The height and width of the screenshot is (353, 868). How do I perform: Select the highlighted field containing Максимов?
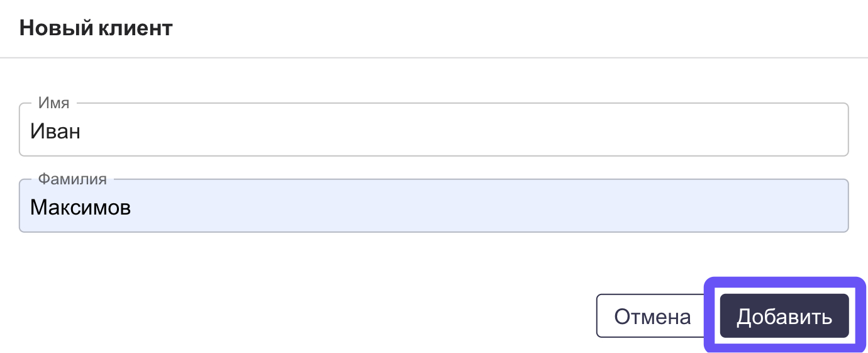pos(433,208)
